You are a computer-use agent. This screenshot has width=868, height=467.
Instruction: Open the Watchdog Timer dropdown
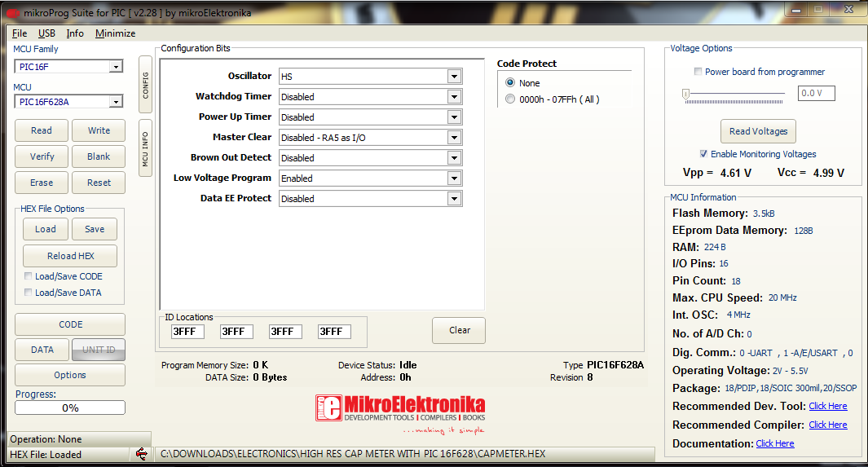454,97
